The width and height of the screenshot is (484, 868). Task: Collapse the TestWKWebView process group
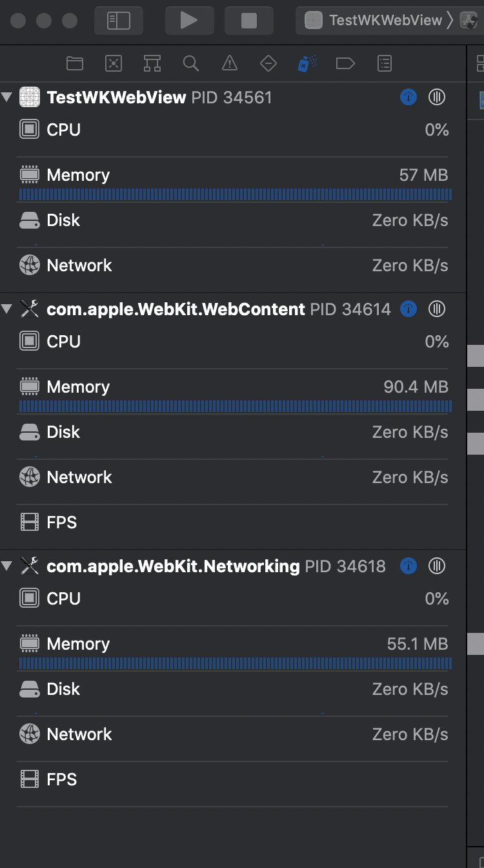7,98
